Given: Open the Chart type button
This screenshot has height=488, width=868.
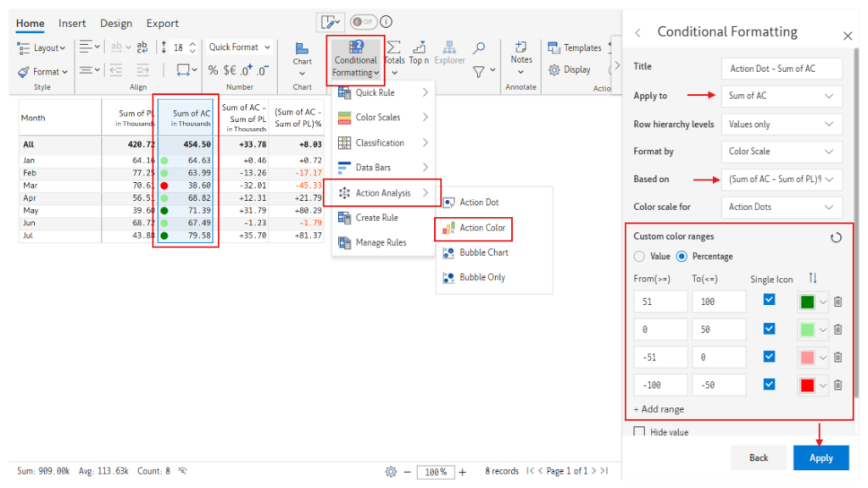Looking at the screenshot, I should tap(303, 60).
